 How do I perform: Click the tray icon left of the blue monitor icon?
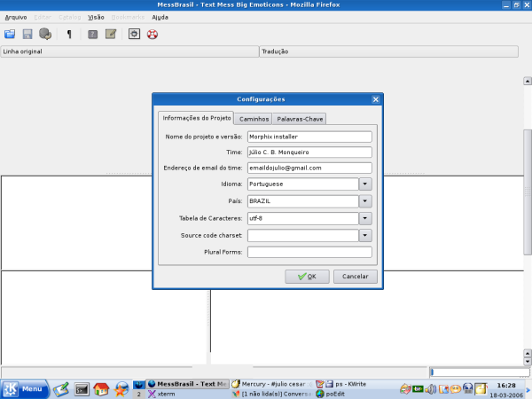click(456, 389)
